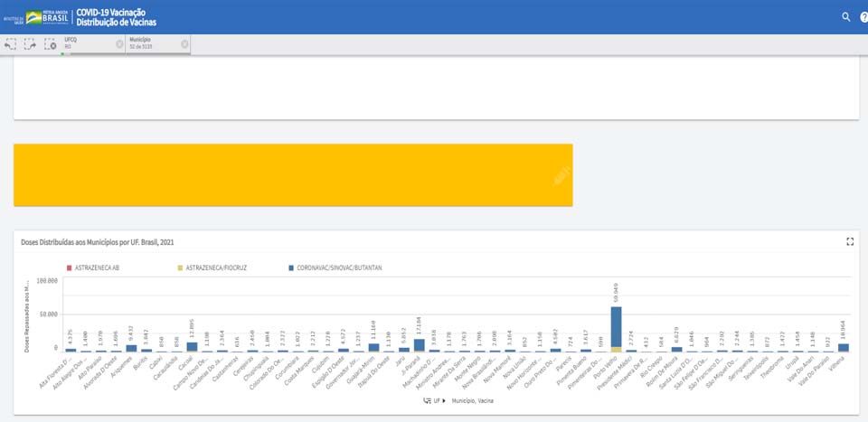The image size is (868, 422).
Task: Click the Brasil government logo
Action: 47,17
